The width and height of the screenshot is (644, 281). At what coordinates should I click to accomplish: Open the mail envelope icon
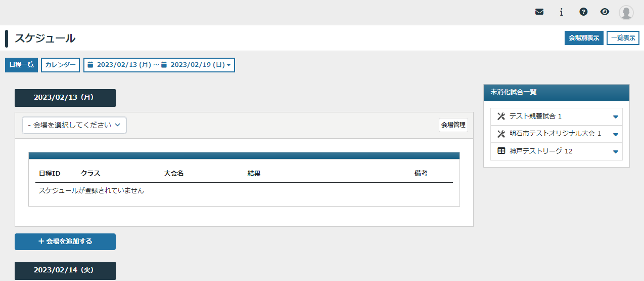[539, 12]
